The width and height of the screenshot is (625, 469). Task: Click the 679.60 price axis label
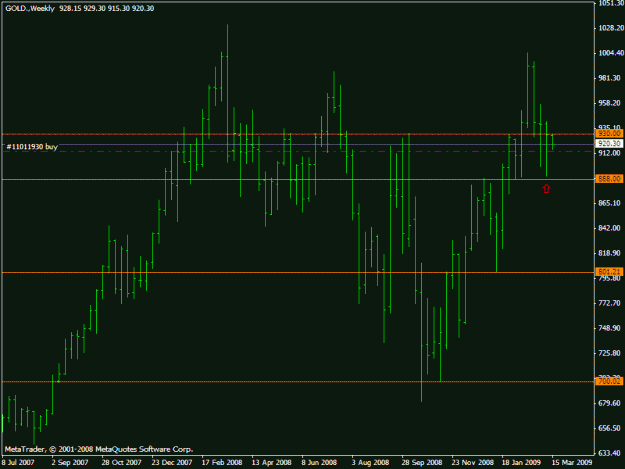click(610, 403)
